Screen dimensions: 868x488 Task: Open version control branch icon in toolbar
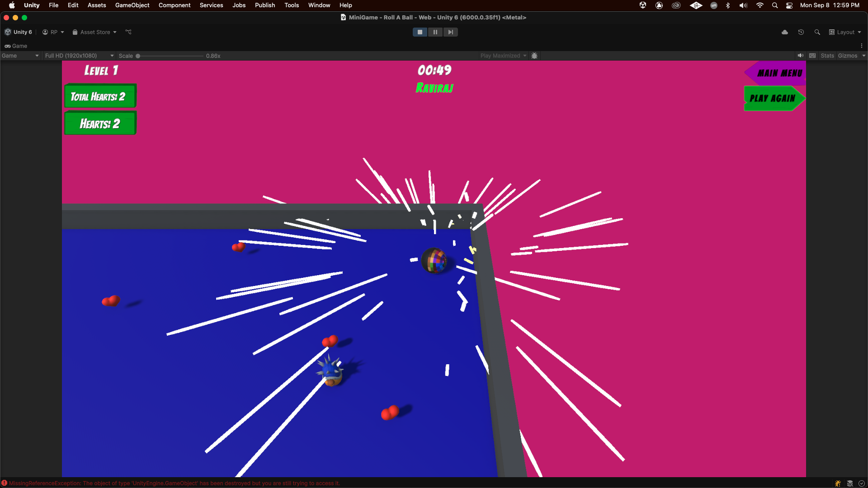click(x=128, y=32)
